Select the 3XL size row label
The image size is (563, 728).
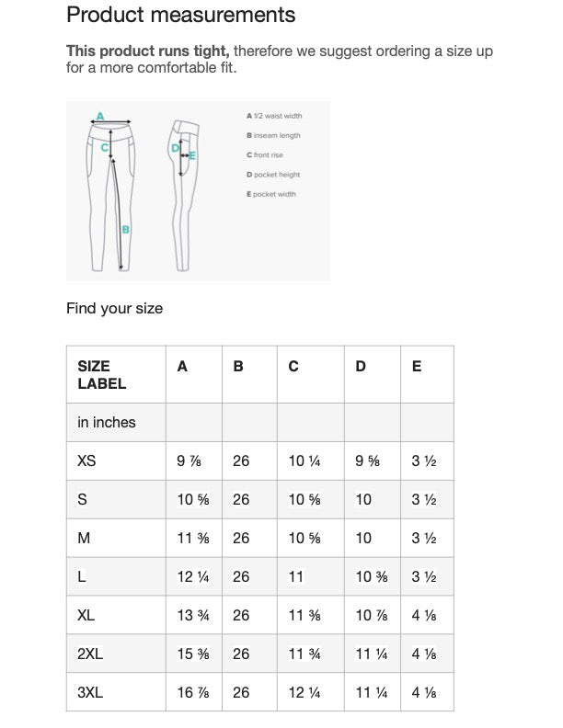pos(90,692)
